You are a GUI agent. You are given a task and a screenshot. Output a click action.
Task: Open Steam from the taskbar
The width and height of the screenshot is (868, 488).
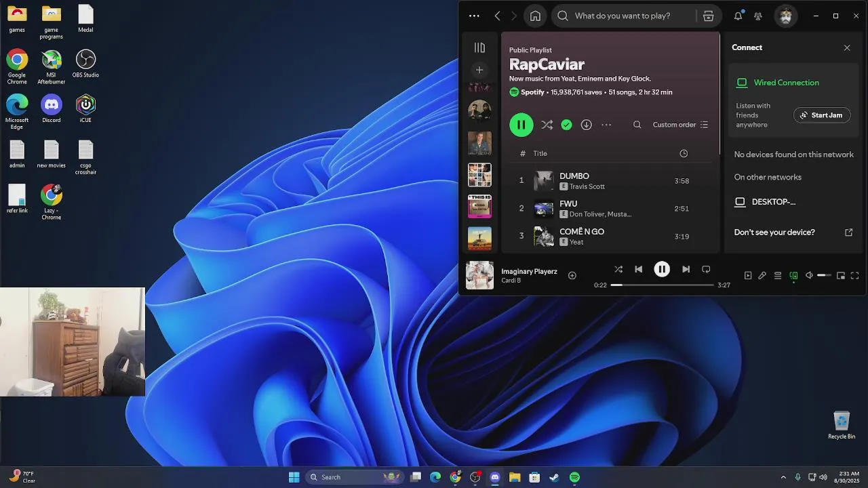[x=554, y=477]
